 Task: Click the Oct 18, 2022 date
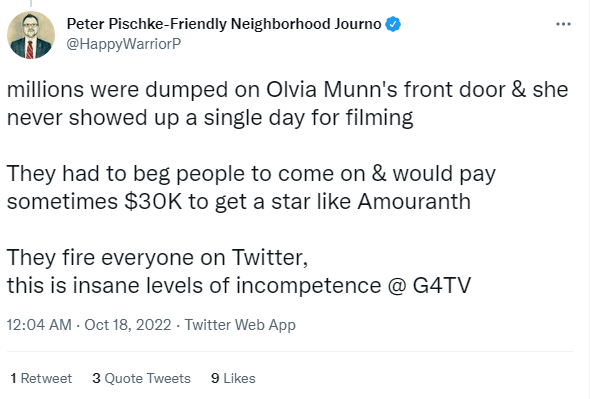128,325
